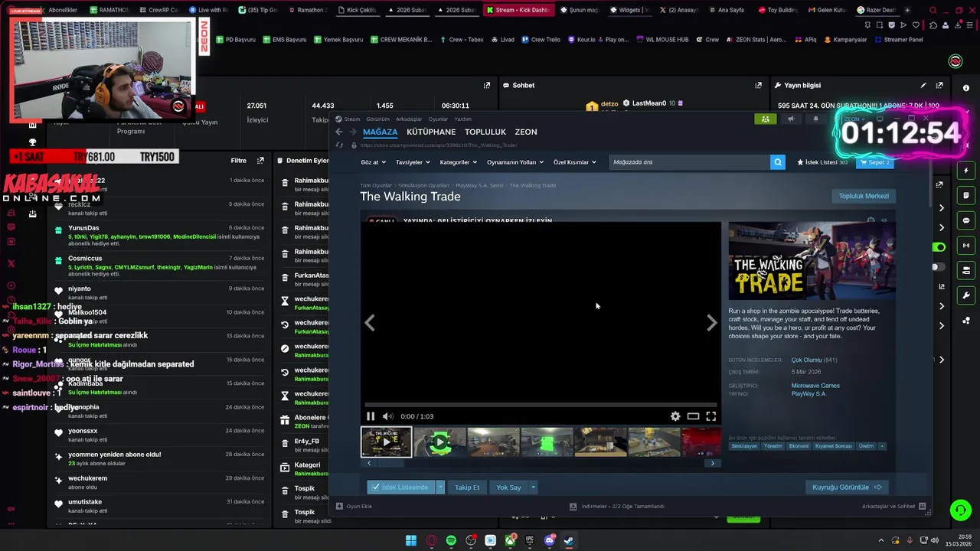Click the Takip Et button

[467, 487]
